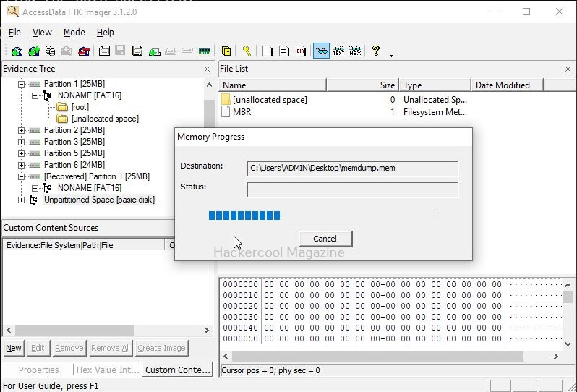Click the memory capture progress bar
The image size is (577, 392).
pyautogui.click(x=321, y=216)
